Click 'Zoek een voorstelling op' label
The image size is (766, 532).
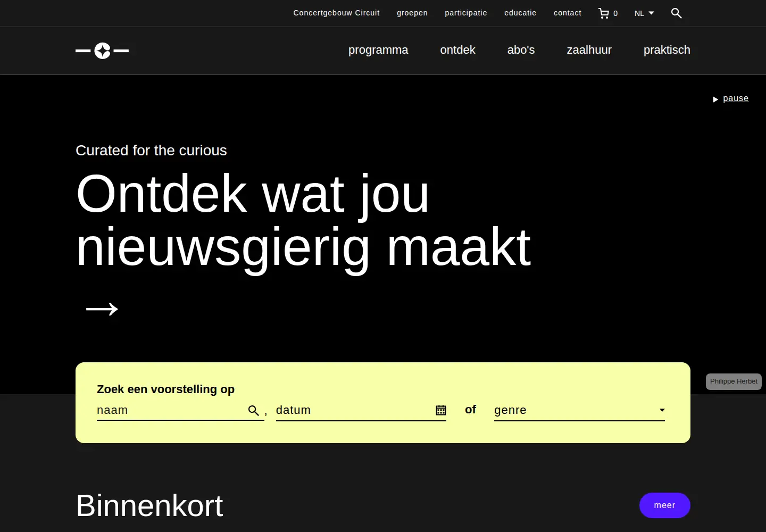point(165,389)
